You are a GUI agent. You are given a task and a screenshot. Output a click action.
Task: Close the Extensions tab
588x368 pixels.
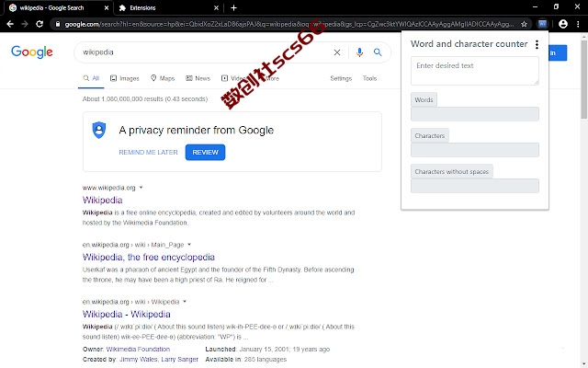[217, 8]
